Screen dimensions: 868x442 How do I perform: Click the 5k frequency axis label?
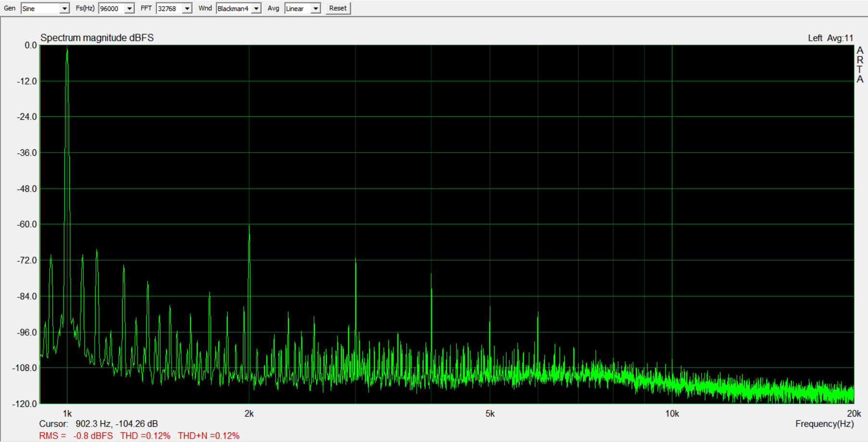click(490, 414)
